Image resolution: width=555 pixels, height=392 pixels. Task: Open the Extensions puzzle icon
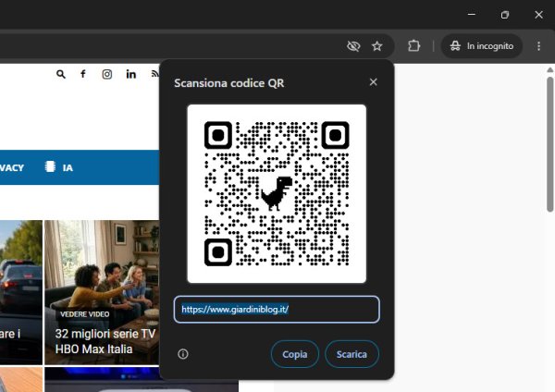pyautogui.click(x=413, y=46)
